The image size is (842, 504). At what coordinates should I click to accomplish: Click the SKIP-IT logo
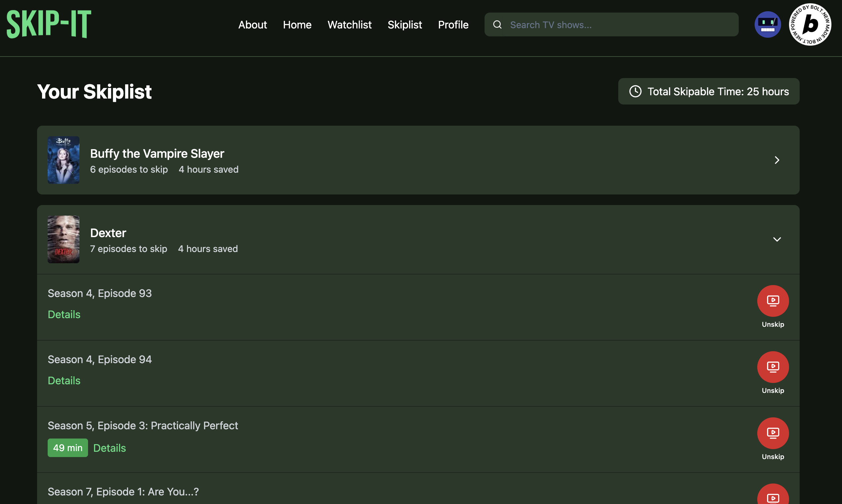49,24
